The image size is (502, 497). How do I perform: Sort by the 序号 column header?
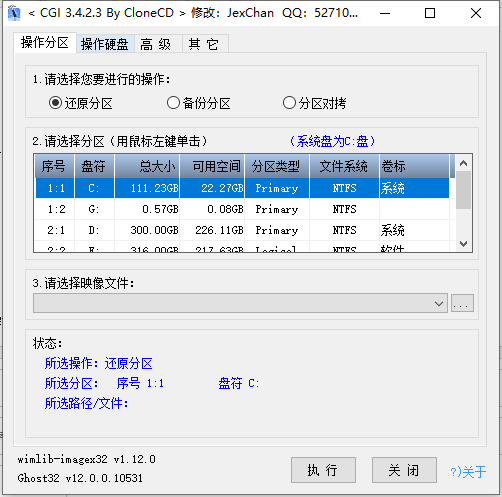pyautogui.click(x=54, y=166)
